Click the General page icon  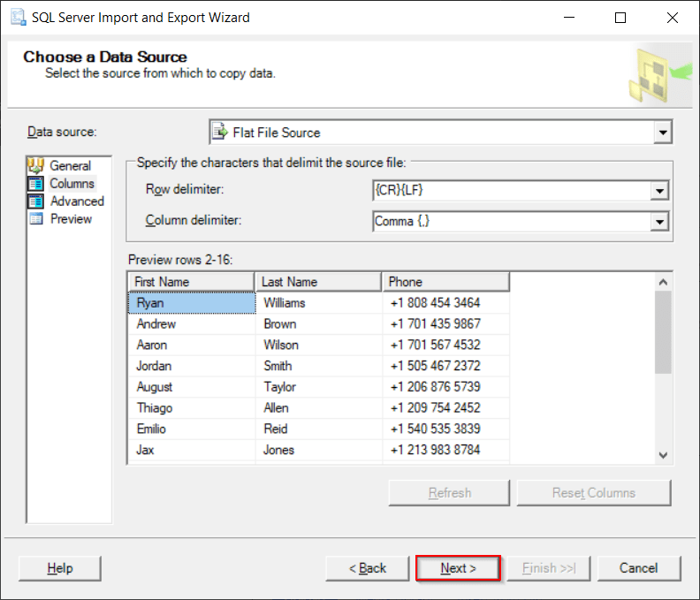tap(35, 165)
